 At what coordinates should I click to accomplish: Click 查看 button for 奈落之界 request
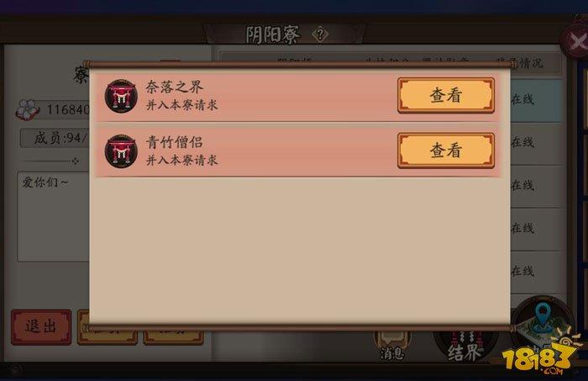pos(446,95)
